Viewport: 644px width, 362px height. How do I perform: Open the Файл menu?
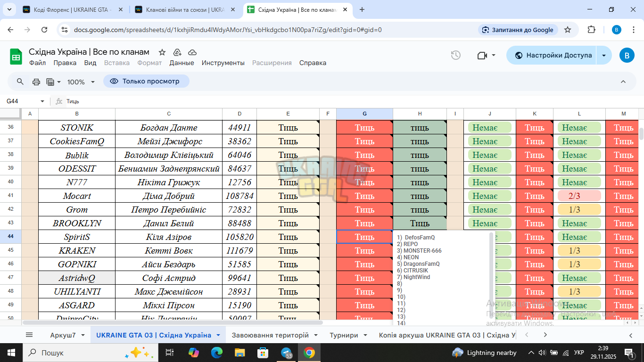pos(37,63)
